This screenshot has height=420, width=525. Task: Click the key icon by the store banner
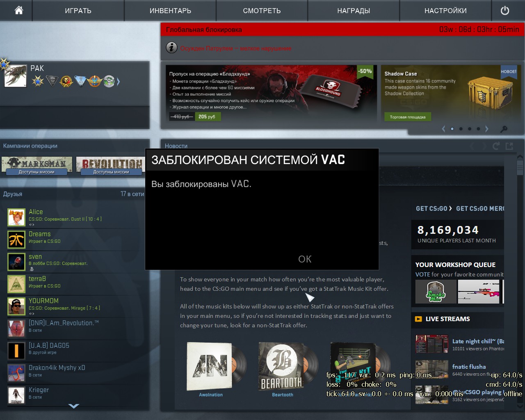click(x=504, y=129)
